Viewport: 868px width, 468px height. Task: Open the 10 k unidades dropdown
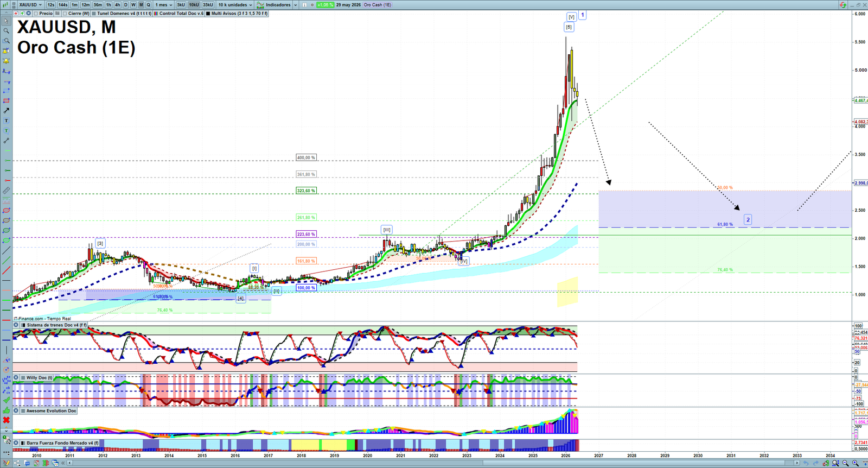(x=235, y=5)
